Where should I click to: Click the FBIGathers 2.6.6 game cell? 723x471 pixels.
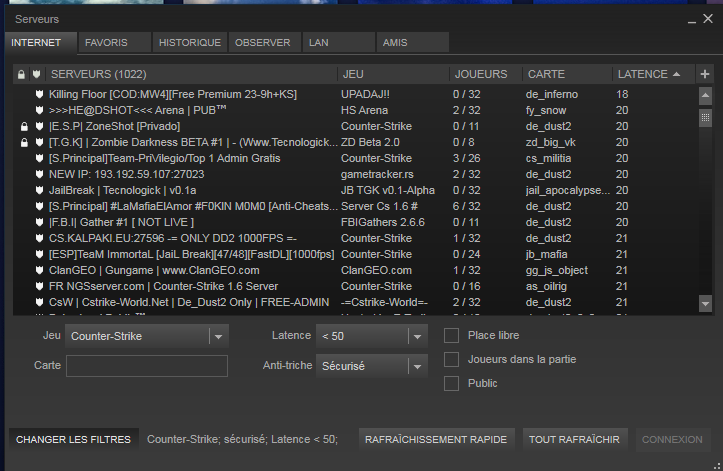(x=383, y=222)
